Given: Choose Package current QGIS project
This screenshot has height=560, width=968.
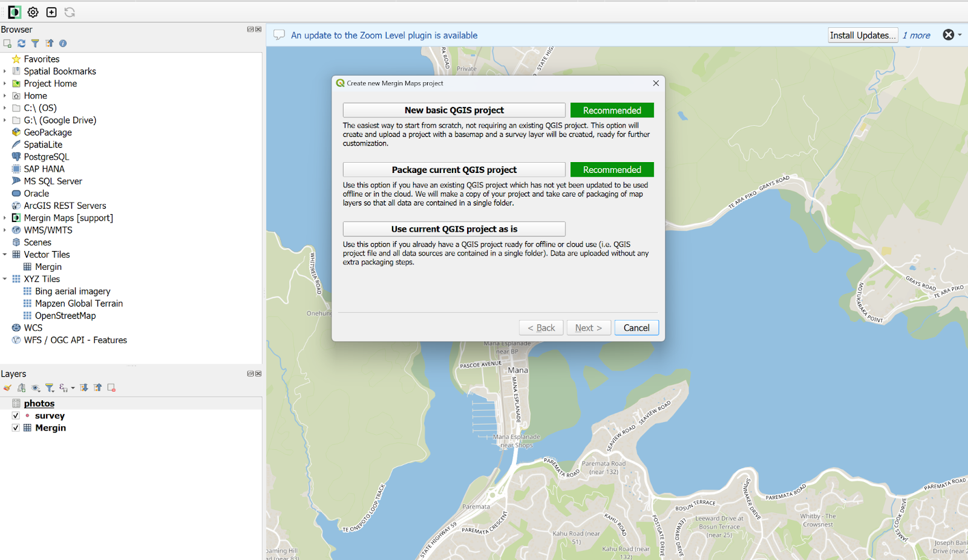Looking at the screenshot, I should (454, 169).
